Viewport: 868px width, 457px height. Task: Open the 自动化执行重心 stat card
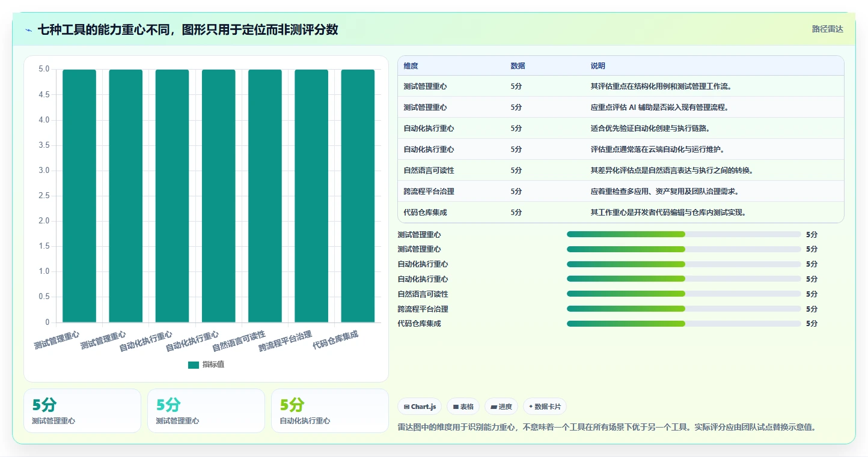coord(329,411)
